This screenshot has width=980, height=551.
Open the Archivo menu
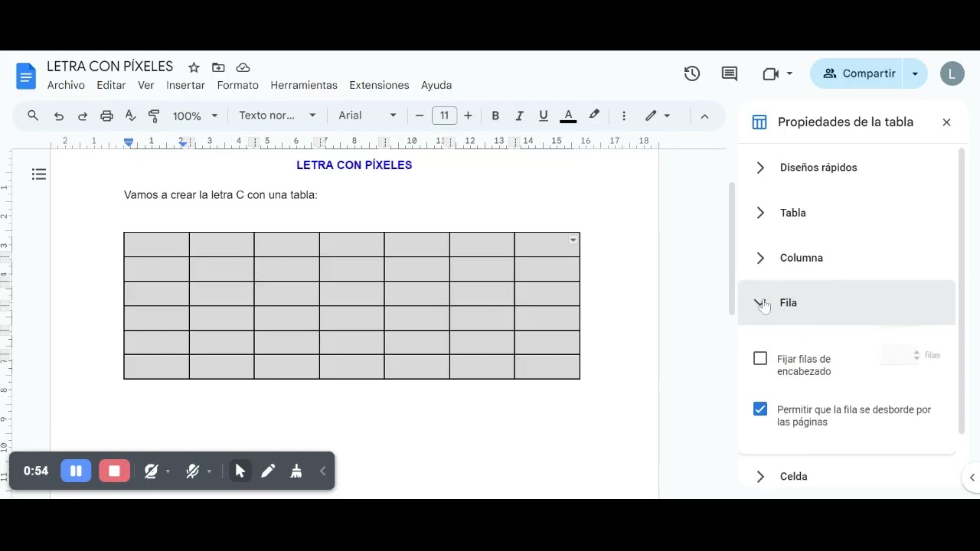pos(66,85)
